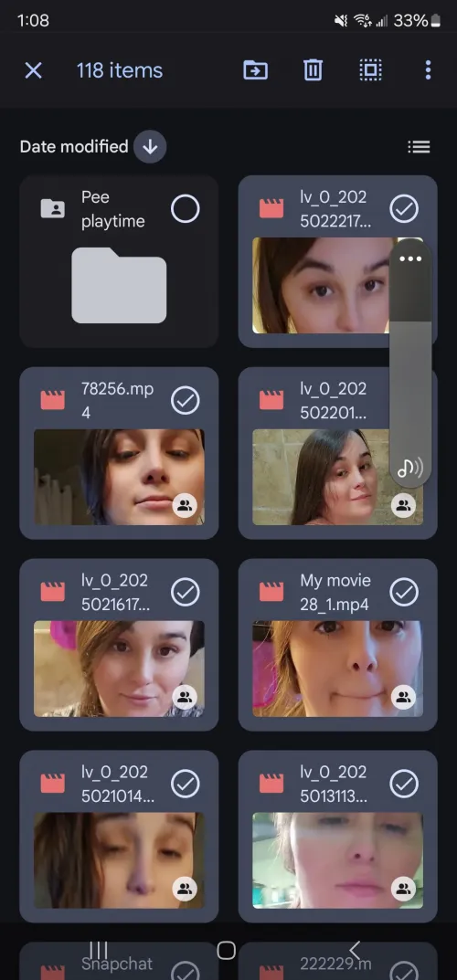Open the Date modified sort options
The width and height of the screenshot is (457, 980).
[x=74, y=147]
